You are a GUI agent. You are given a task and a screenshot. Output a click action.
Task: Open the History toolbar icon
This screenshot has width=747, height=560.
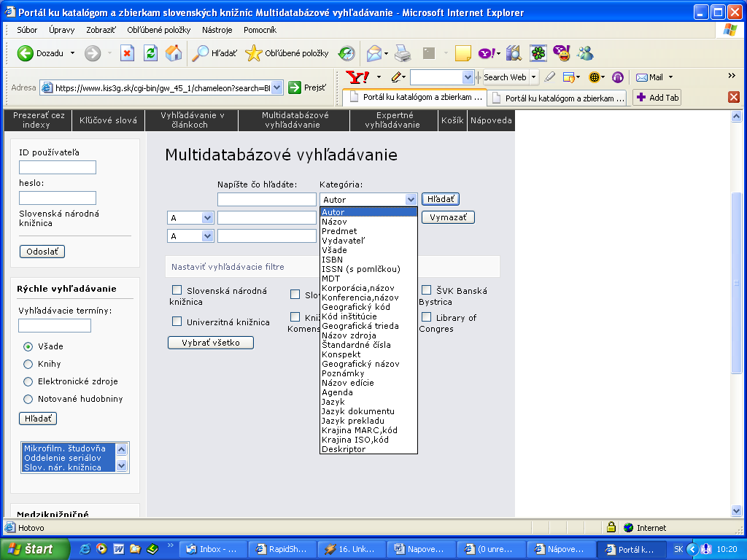click(x=347, y=53)
